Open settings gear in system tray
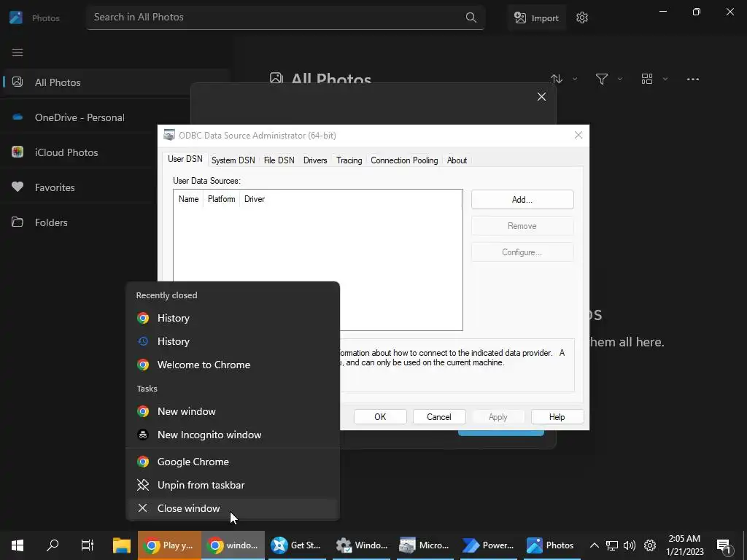Viewport: 747px width, 560px height. click(x=650, y=545)
